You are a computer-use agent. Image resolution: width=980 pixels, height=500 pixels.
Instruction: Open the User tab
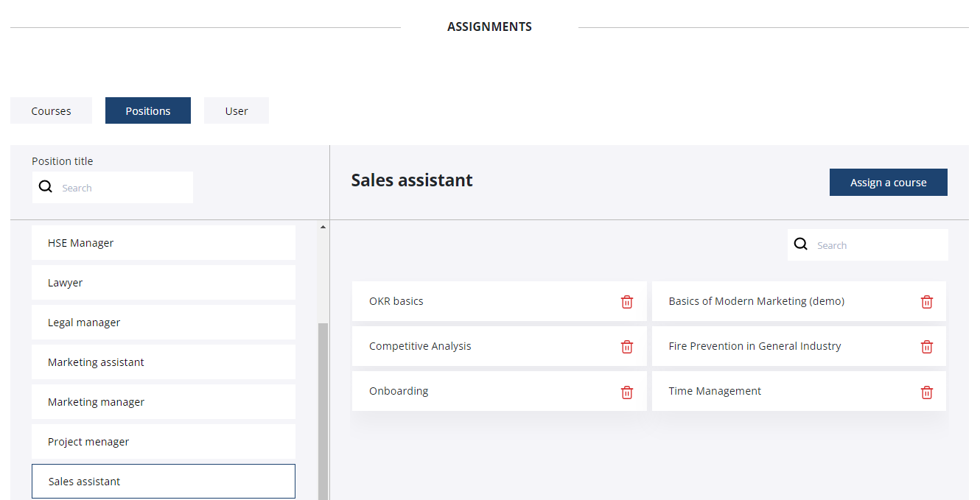click(237, 110)
